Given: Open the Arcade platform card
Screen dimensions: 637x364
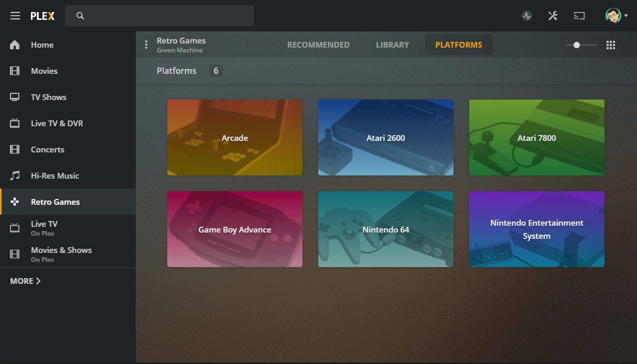Looking at the screenshot, I should click(x=235, y=138).
